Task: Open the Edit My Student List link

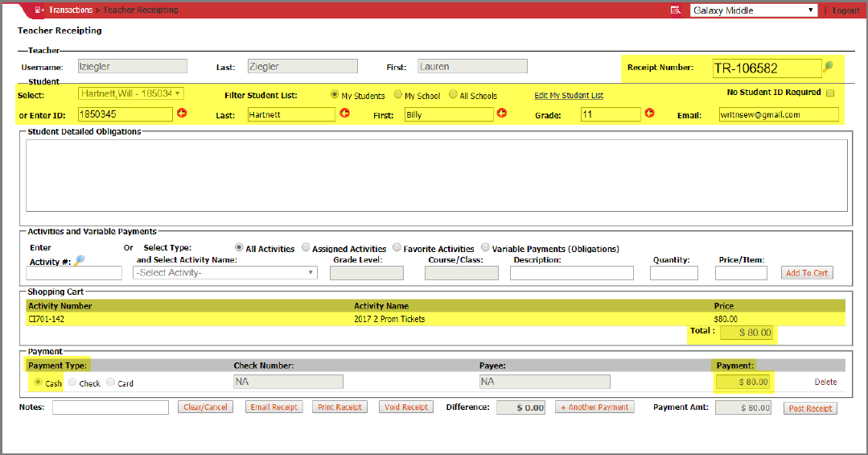Action: (569, 95)
